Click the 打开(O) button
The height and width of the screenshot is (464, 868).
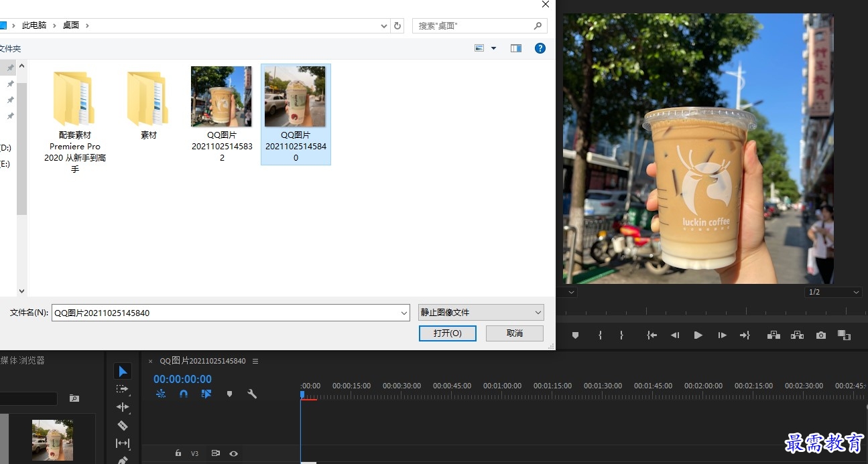[x=447, y=333]
